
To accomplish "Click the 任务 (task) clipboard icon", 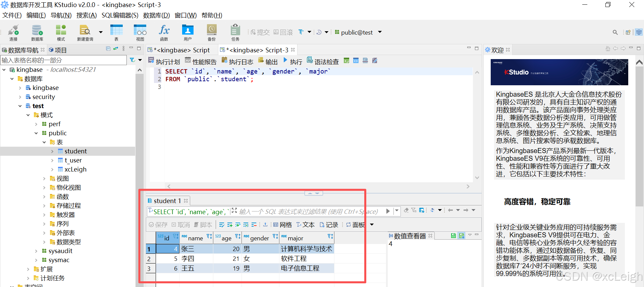I will [x=235, y=33].
